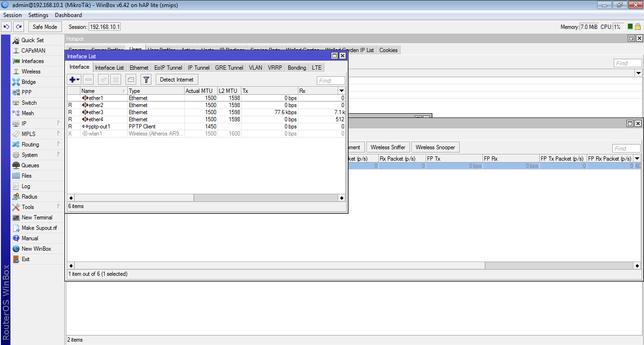Open the filter dropdown arrow in Hotspot window

pos(638,73)
